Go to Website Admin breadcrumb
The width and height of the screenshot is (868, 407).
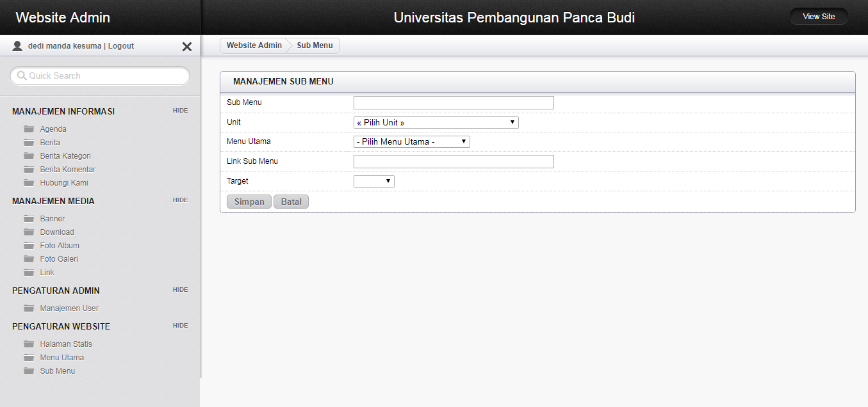click(x=254, y=45)
